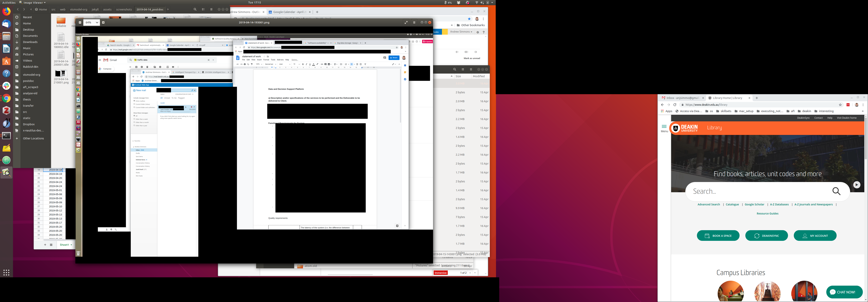
Task: Open the A-Z Databases link
Action: click(779, 204)
